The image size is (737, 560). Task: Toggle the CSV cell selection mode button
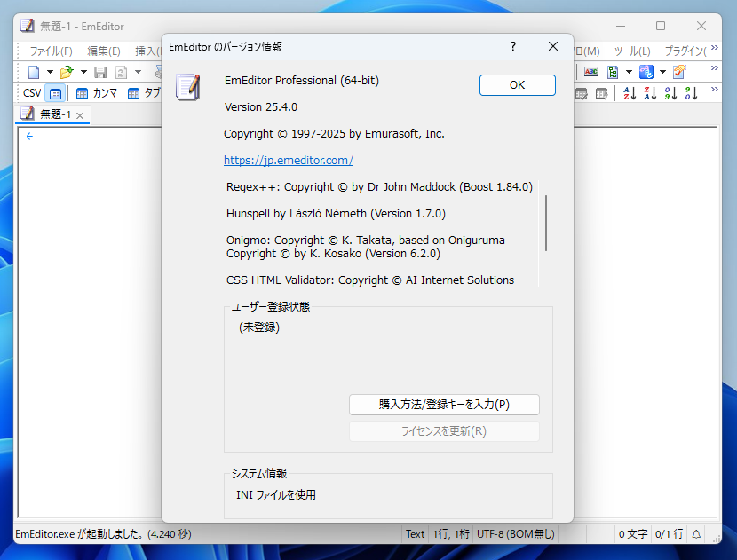(55, 92)
